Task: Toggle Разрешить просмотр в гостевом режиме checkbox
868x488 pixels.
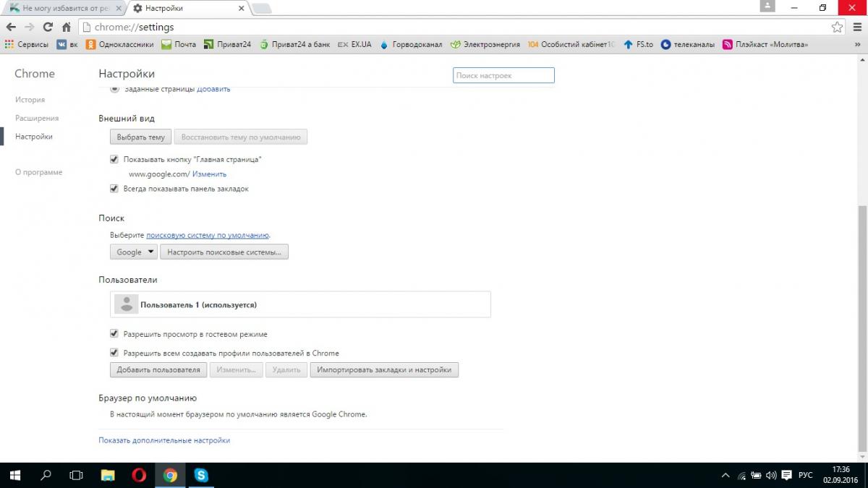Action: [x=114, y=334]
